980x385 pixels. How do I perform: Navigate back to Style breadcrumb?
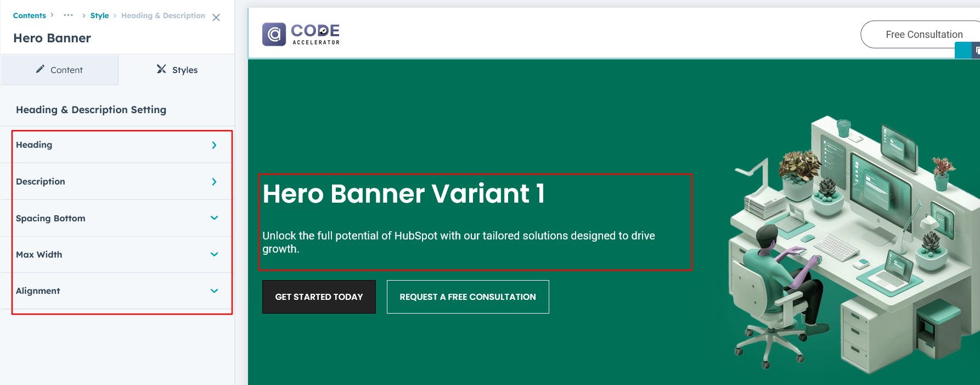(99, 15)
